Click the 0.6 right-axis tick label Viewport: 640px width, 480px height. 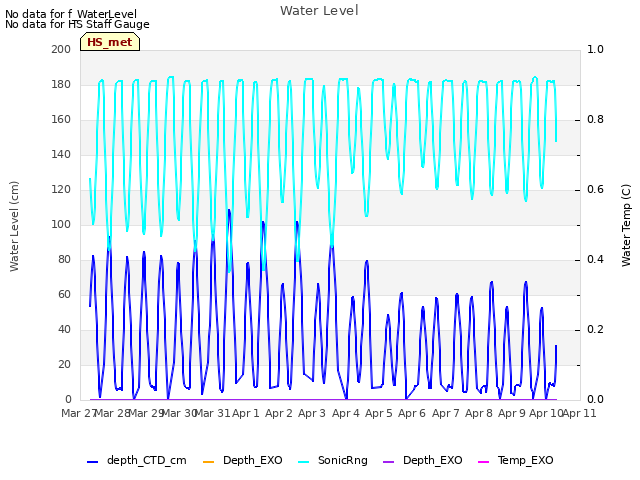pos(595,189)
